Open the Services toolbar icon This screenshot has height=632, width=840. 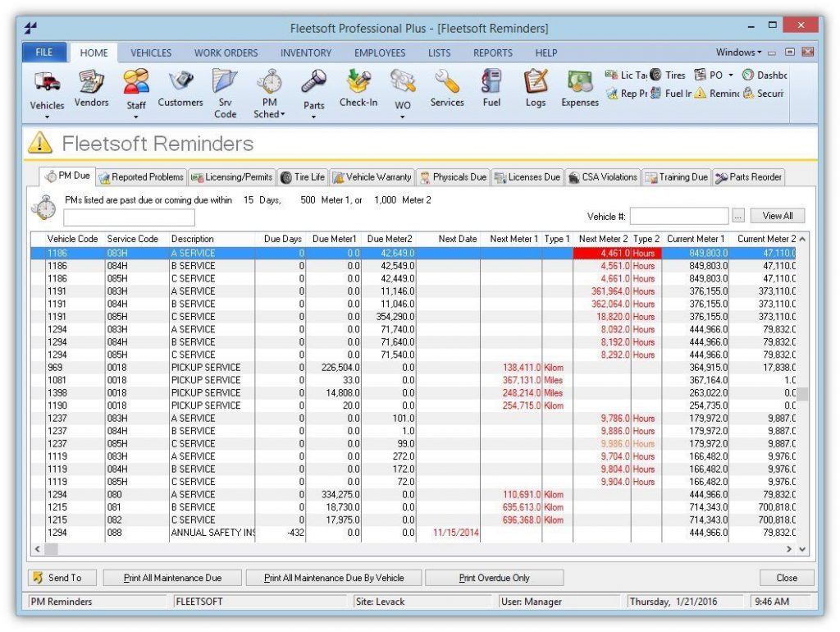(x=446, y=86)
